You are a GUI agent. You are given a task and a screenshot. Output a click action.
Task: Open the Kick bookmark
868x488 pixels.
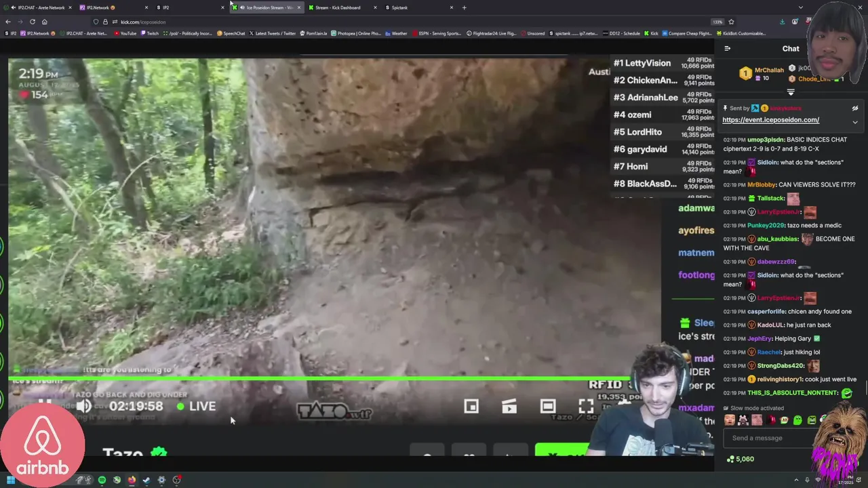(650, 33)
